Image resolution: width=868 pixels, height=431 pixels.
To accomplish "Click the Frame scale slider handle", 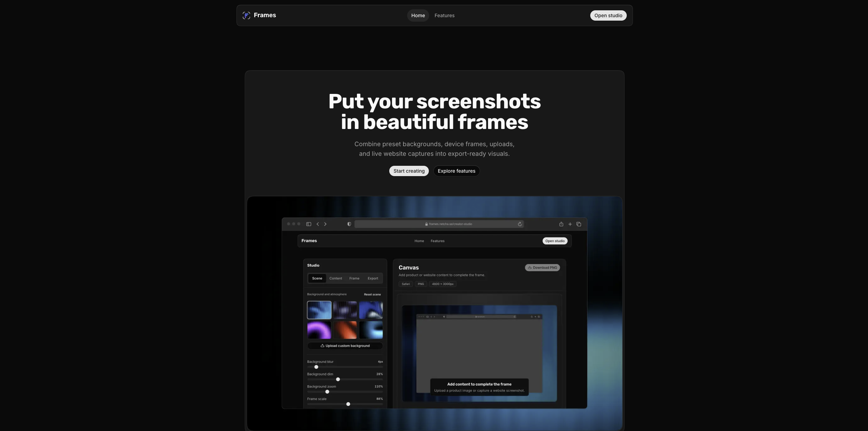I will (348, 404).
